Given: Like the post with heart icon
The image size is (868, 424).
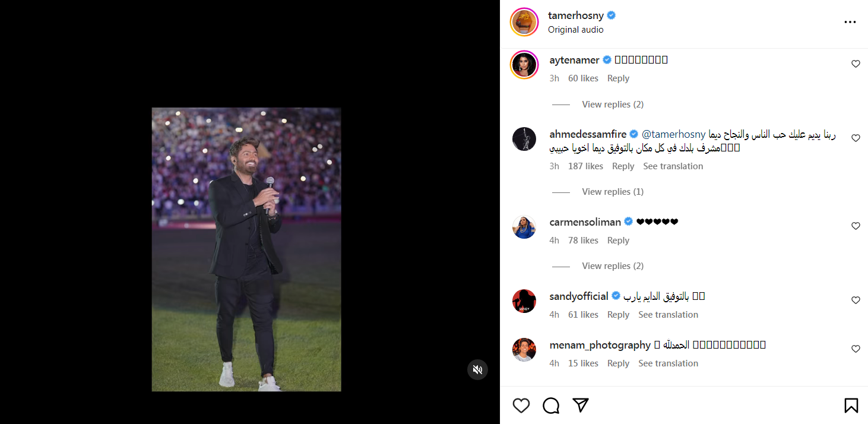Looking at the screenshot, I should pos(521,406).
